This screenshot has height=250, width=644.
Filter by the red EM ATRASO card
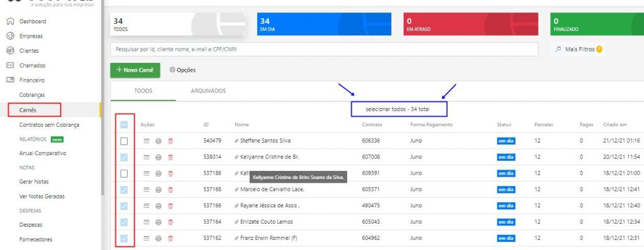(x=470, y=24)
